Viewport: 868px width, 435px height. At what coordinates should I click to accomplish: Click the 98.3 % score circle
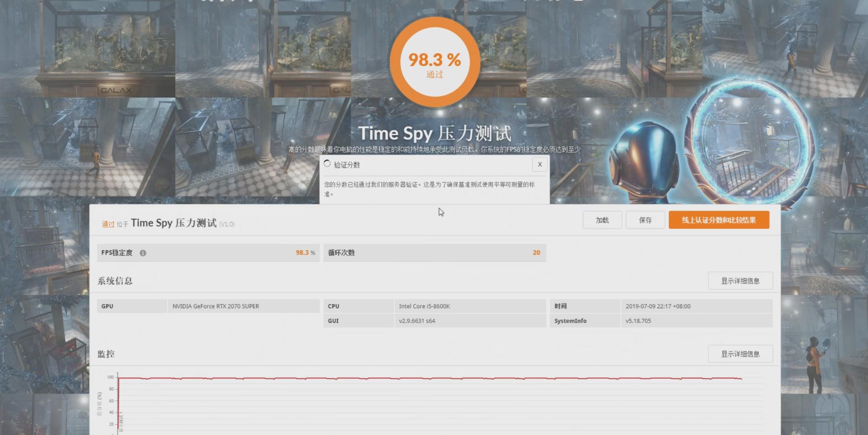click(435, 62)
